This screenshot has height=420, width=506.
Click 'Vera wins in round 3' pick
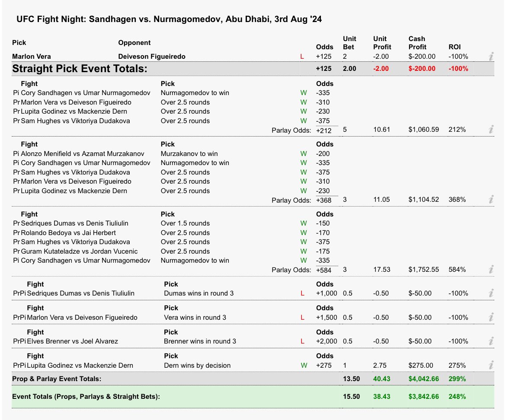point(195,318)
